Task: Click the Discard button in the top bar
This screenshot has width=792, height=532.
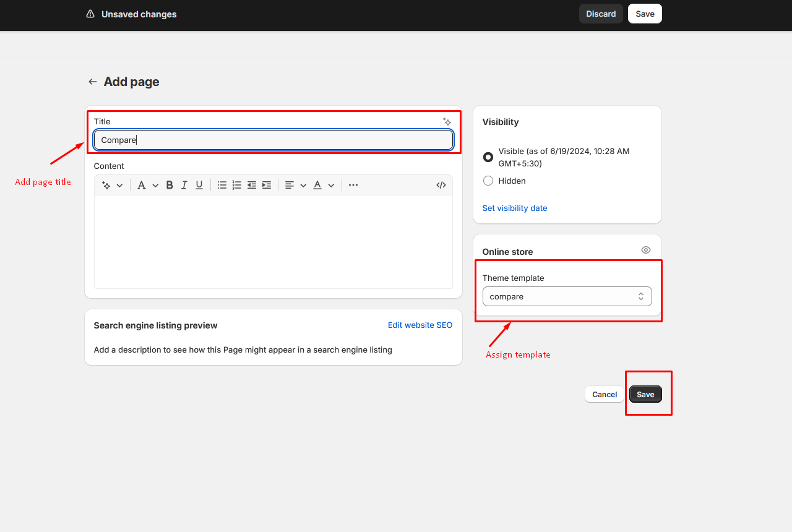Action: click(601, 14)
